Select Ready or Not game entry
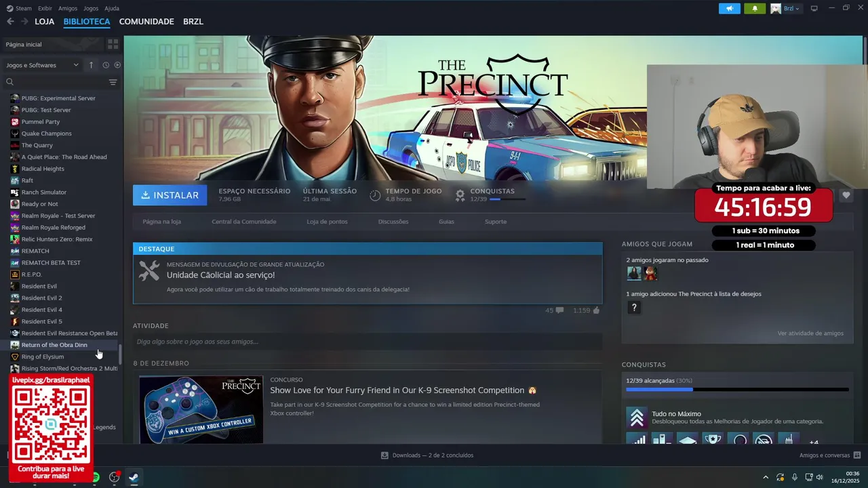 click(39, 204)
